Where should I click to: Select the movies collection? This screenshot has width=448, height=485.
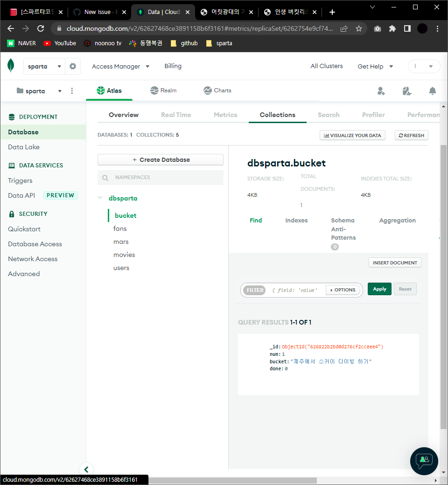click(124, 255)
